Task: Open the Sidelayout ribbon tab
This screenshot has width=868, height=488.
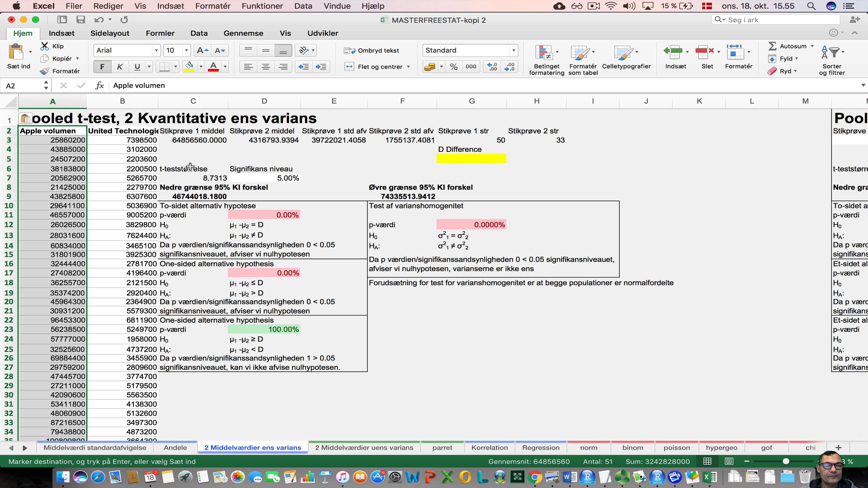Action: (x=110, y=33)
